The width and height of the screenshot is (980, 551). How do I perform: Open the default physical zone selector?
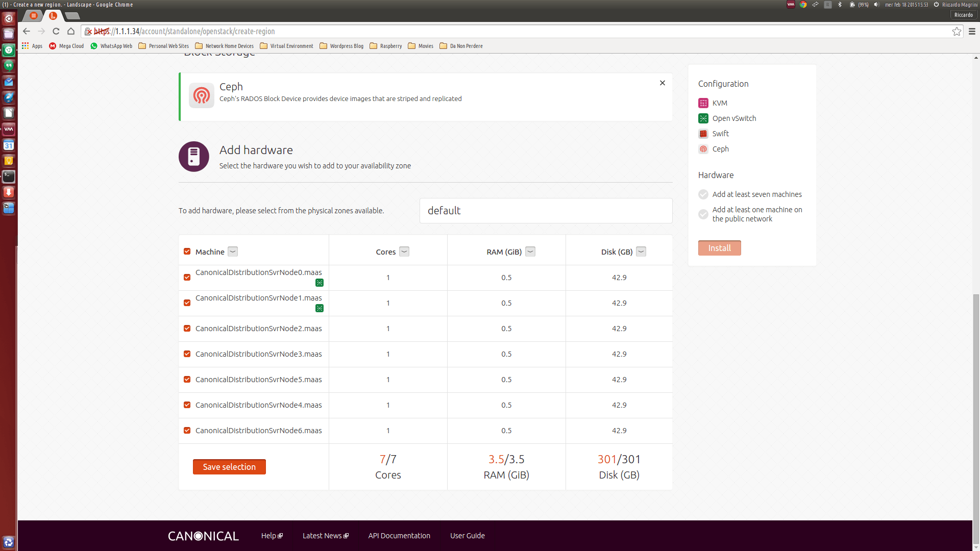(x=546, y=211)
